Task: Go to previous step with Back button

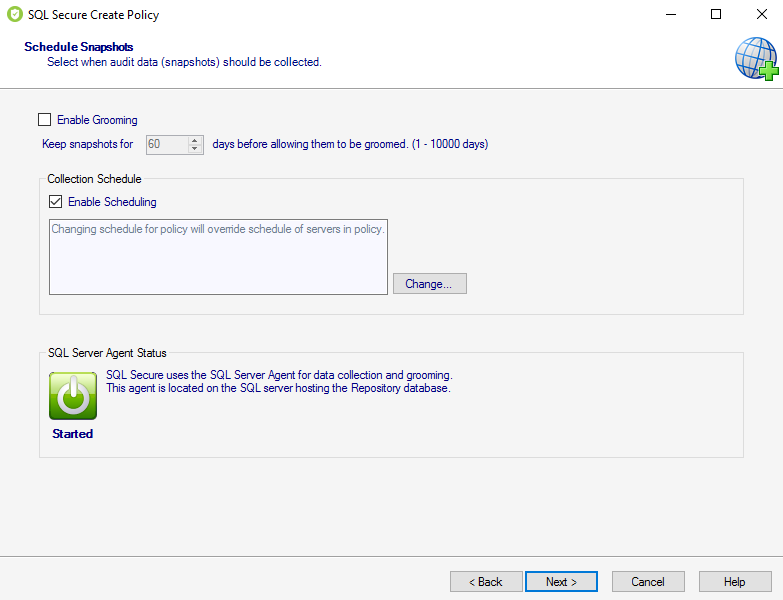Action: pyautogui.click(x=486, y=582)
